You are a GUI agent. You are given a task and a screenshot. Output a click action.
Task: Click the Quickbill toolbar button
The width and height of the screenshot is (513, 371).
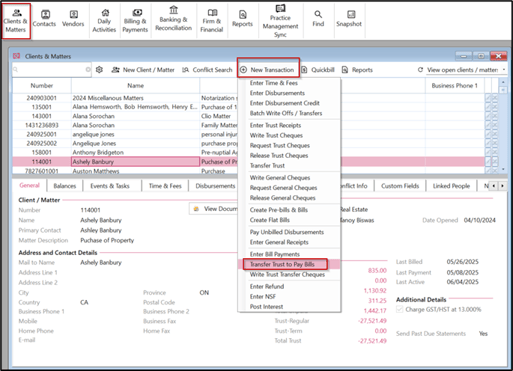click(x=318, y=70)
